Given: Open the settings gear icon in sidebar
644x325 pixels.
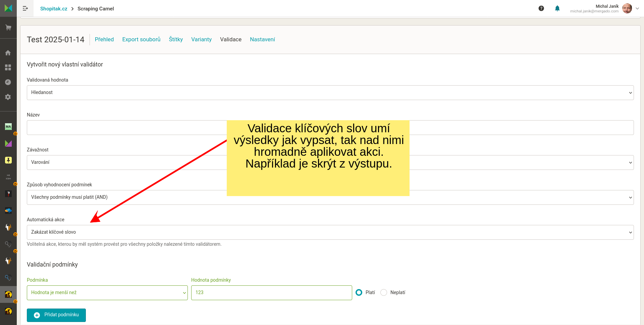Looking at the screenshot, I should pyautogui.click(x=8, y=97).
